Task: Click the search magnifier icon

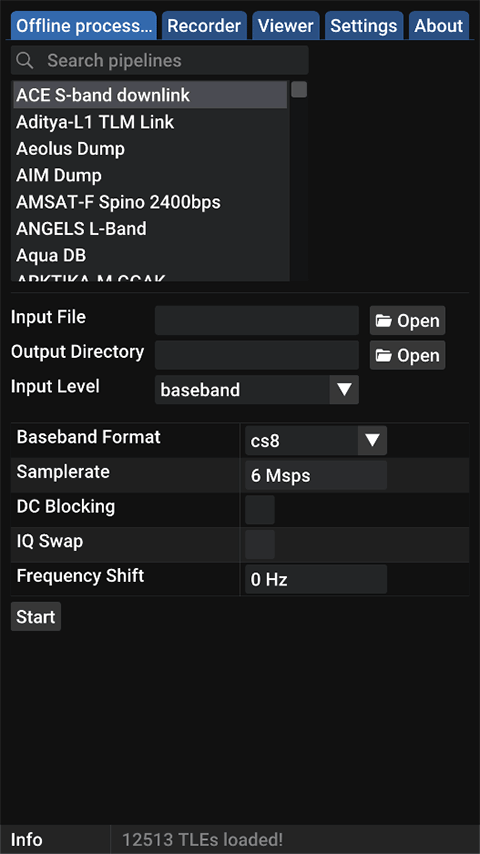Action: 25,60
